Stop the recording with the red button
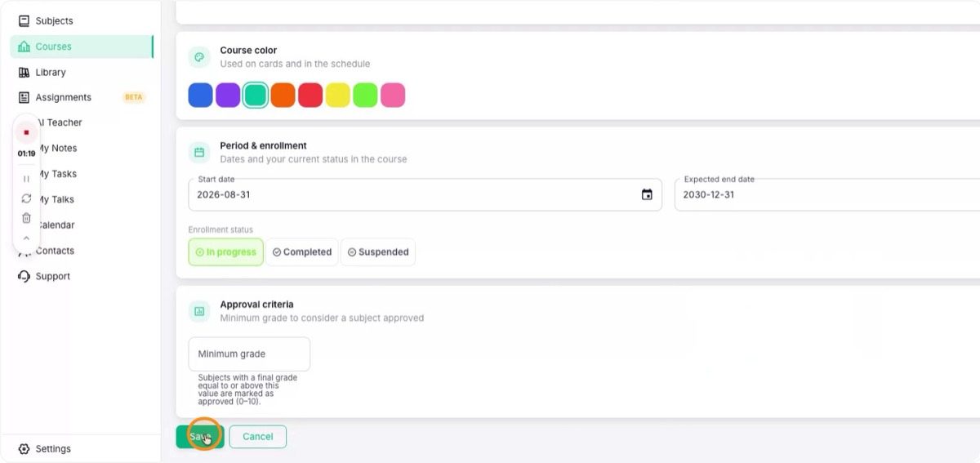The width and height of the screenshot is (980, 463). (26, 132)
